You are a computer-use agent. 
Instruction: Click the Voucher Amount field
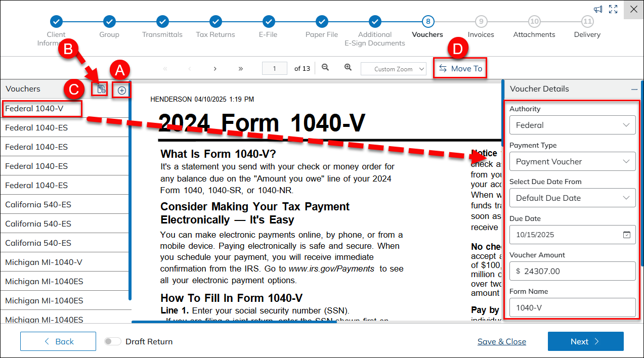coord(572,271)
